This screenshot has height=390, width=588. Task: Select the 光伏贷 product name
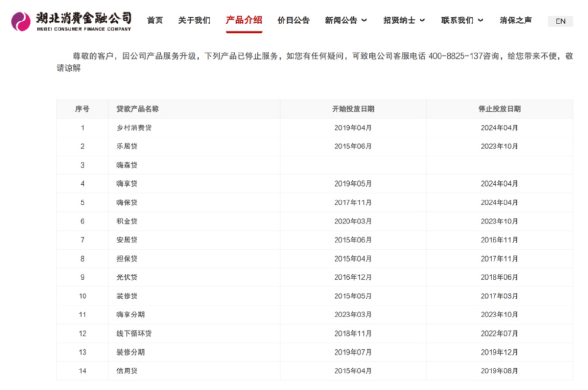point(127,277)
